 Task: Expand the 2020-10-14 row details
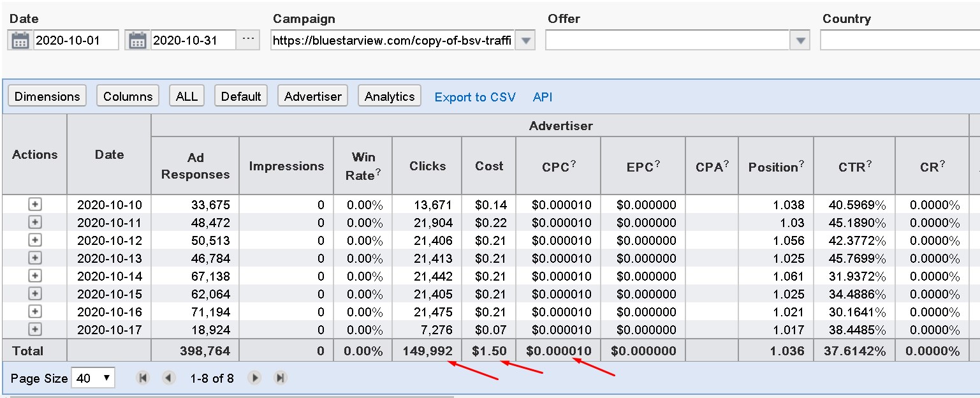(35, 276)
